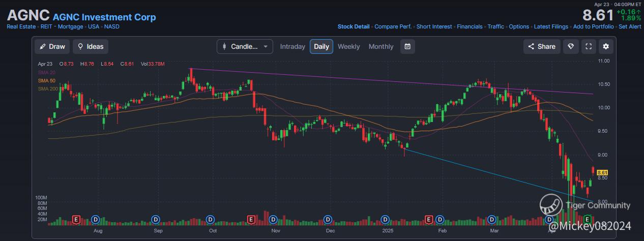The height and width of the screenshot is (241, 644).
Task: Select the Monthly timeframe tab
Action: tap(381, 47)
